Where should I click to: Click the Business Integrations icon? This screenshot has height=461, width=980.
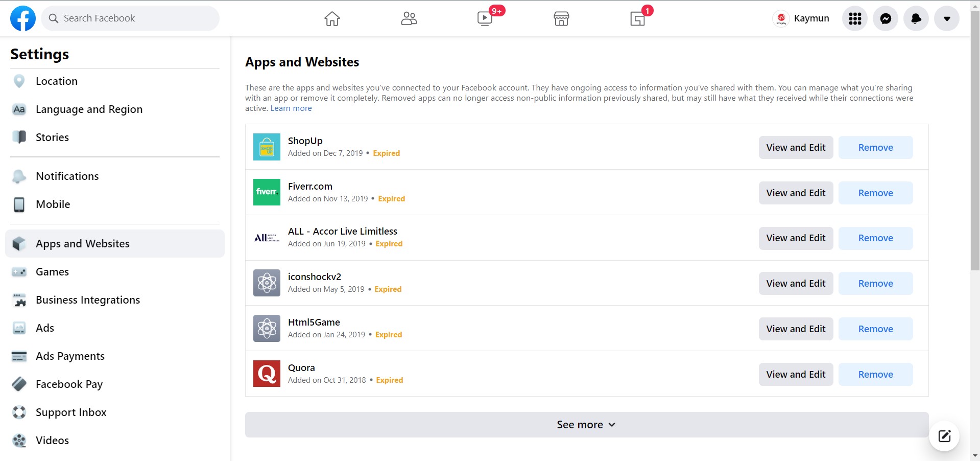(x=19, y=300)
